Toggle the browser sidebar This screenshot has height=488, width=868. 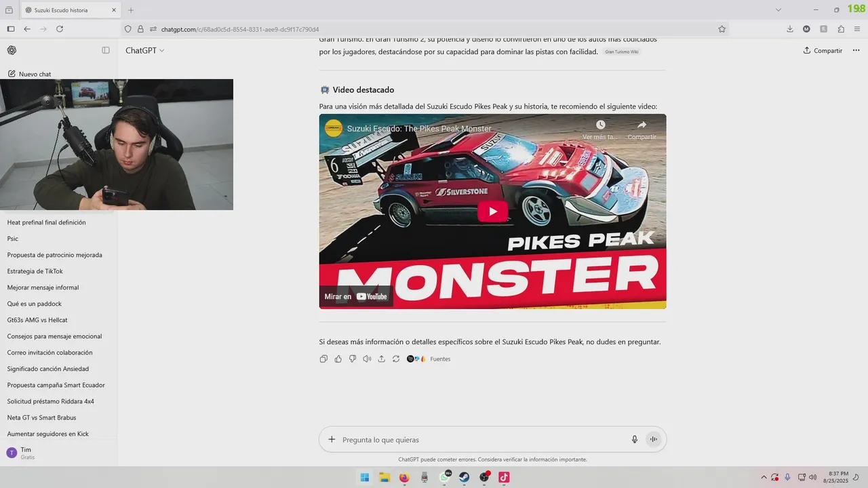pos(10,29)
